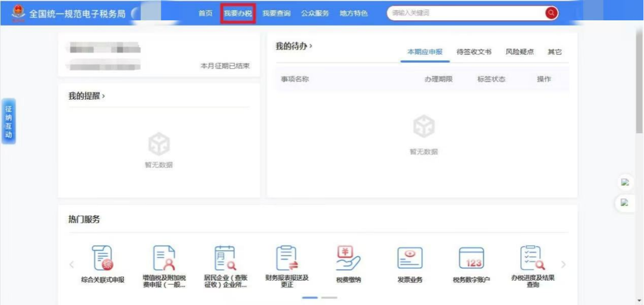644x305 pixels.
Task: Open 综合关联式申报 service icon
Action: coord(103,258)
